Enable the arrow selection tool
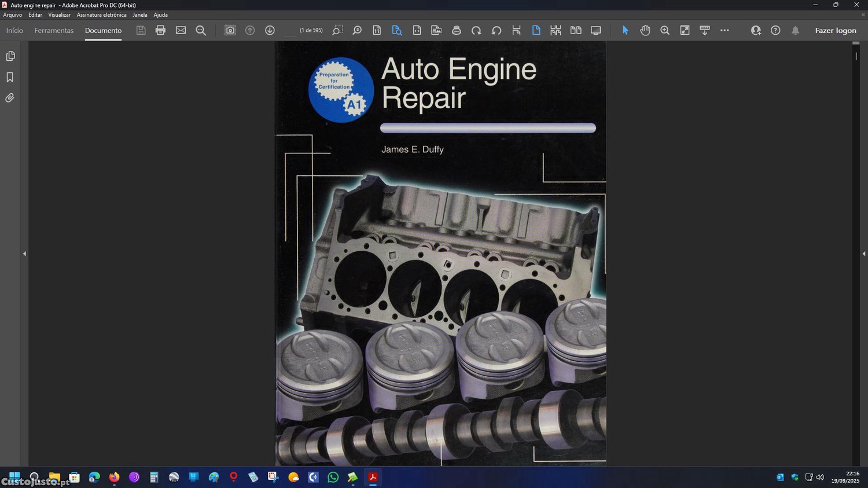This screenshot has height=488, width=868. pos(625,30)
